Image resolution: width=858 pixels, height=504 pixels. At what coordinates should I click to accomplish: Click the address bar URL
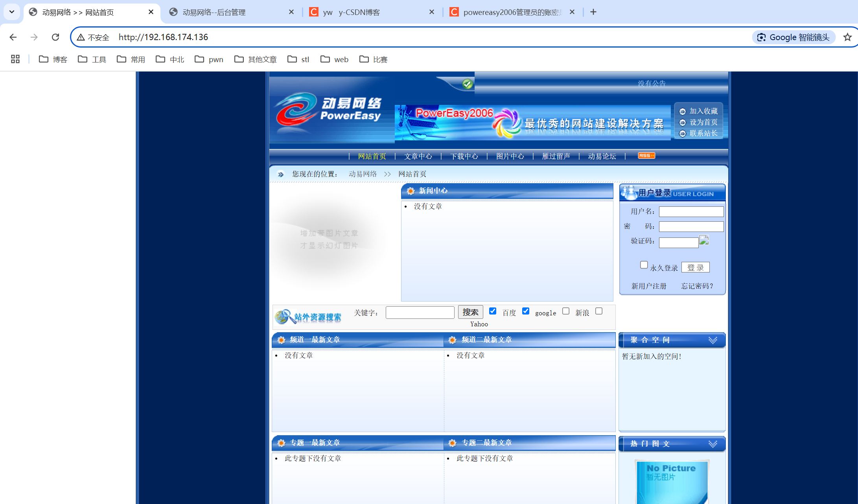[163, 37]
